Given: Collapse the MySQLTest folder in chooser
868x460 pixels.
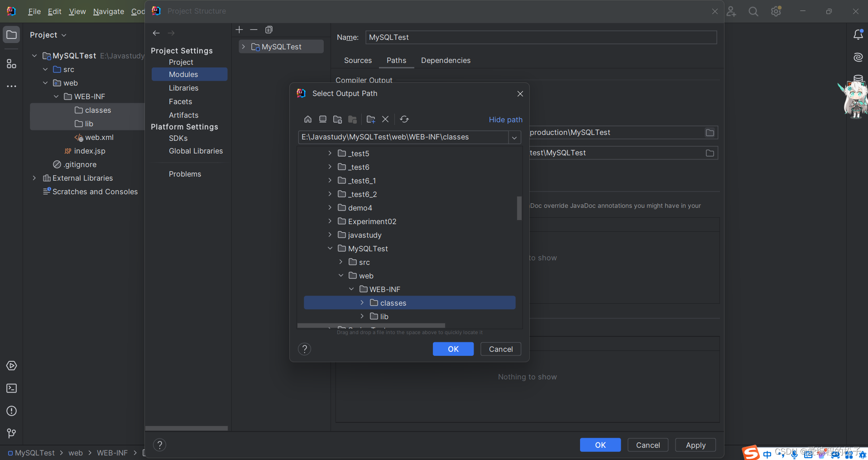Looking at the screenshot, I should [330, 249].
